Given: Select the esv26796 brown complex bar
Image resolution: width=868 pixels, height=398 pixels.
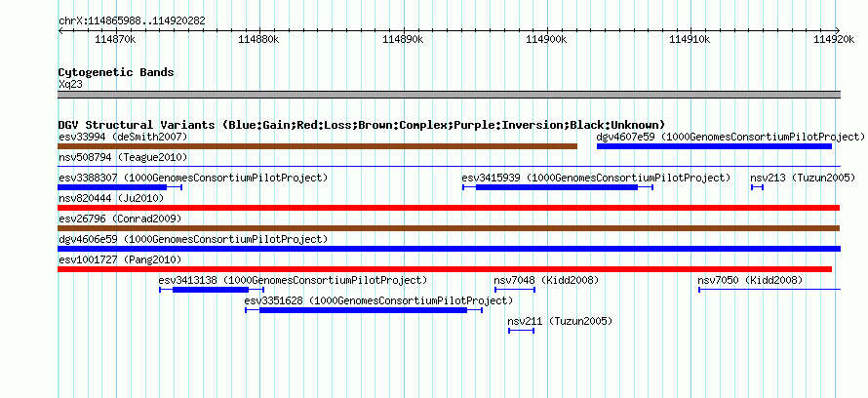Looking at the screenshot, I should coord(449,228).
